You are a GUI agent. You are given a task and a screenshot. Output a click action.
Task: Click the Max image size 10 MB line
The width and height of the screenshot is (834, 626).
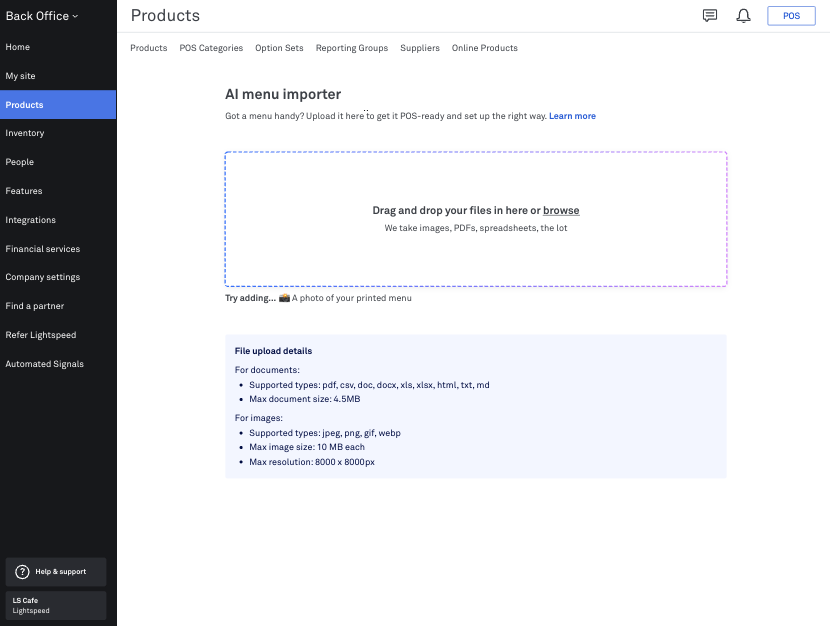click(x=307, y=447)
